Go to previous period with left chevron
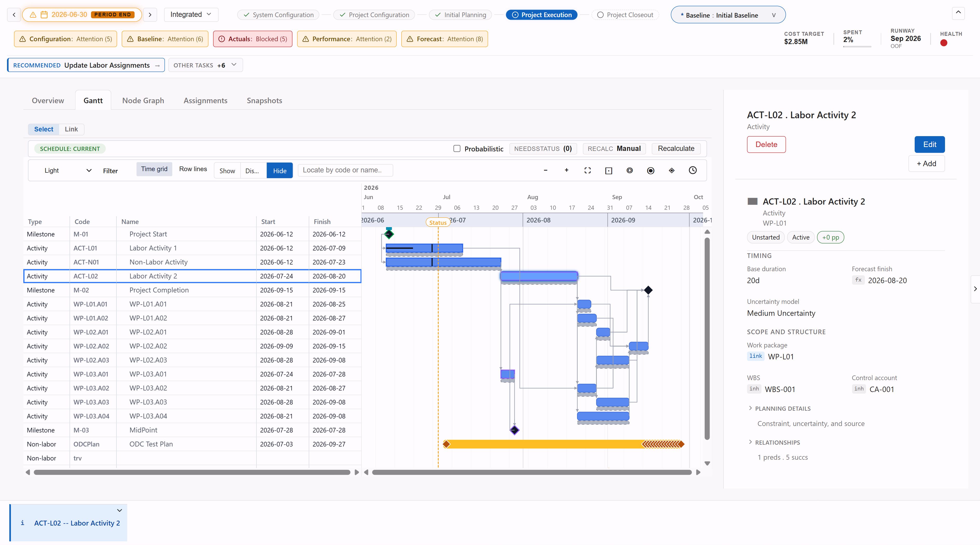Image resolution: width=980 pixels, height=545 pixels. pos(14,15)
